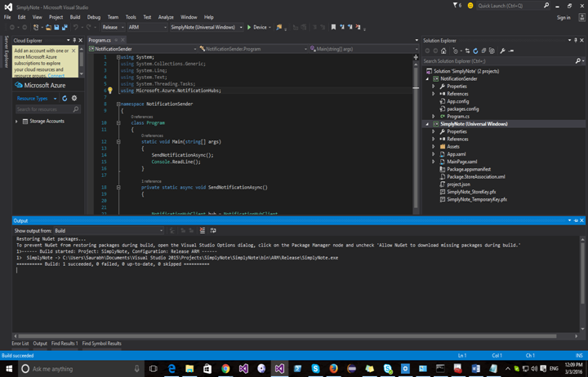The width and height of the screenshot is (588, 377).
Task: Select MainPage.xaml in Solution Explorer
Action: click(x=461, y=162)
